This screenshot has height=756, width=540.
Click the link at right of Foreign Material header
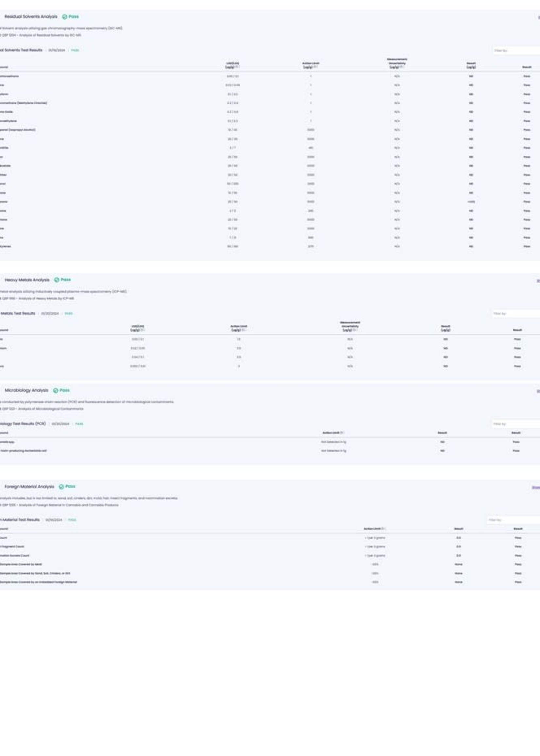(536, 488)
